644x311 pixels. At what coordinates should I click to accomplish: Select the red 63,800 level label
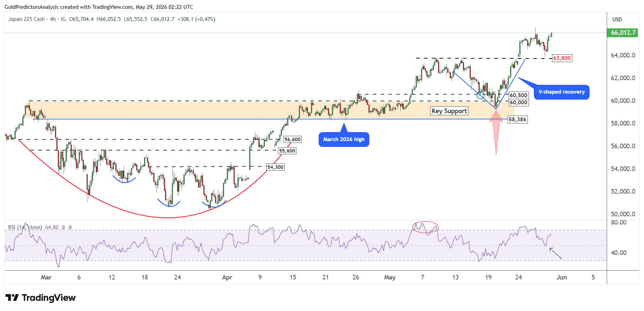562,58
